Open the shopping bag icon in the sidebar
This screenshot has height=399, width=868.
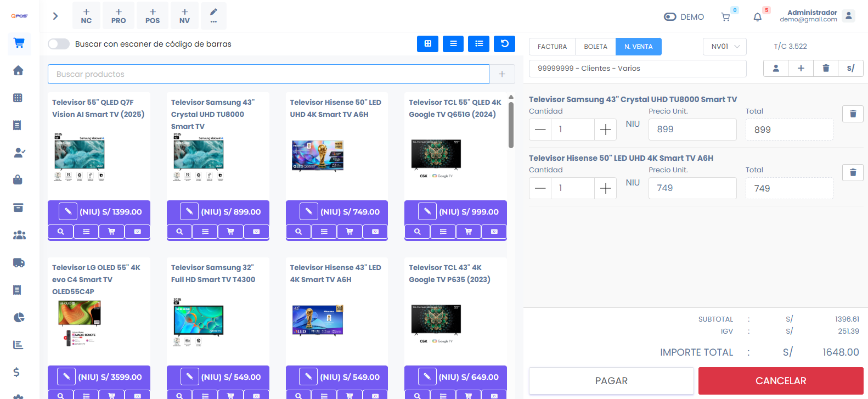coord(18,179)
